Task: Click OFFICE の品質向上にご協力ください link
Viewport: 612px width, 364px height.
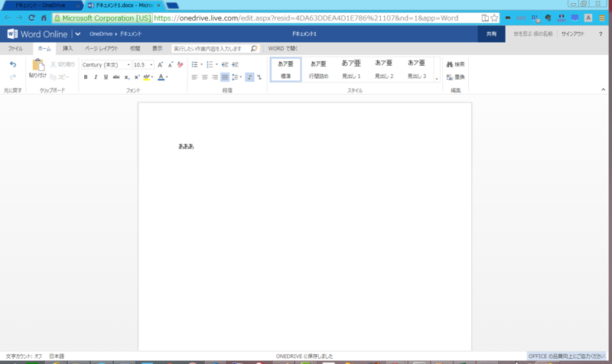Action: (x=567, y=356)
